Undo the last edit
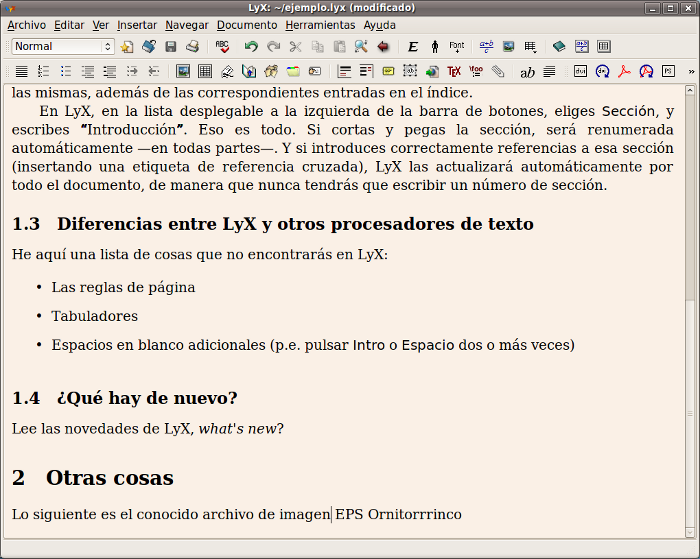 (251, 46)
